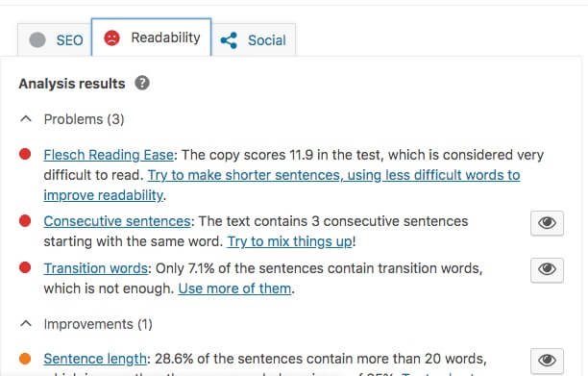This screenshot has height=376, width=588.
Task: Open the Sentence length link
Action: pos(95,359)
